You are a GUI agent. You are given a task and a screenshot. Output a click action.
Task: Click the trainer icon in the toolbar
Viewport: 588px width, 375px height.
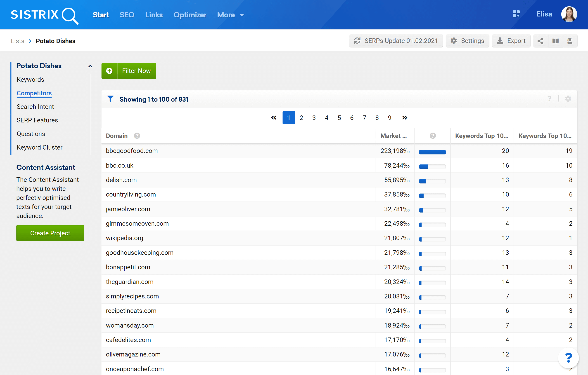click(570, 41)
